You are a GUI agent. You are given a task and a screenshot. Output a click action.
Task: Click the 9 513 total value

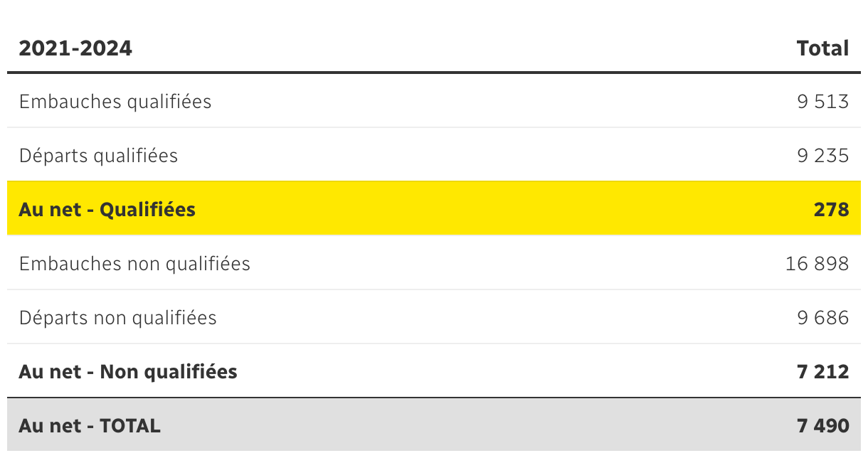coord(822,102)
